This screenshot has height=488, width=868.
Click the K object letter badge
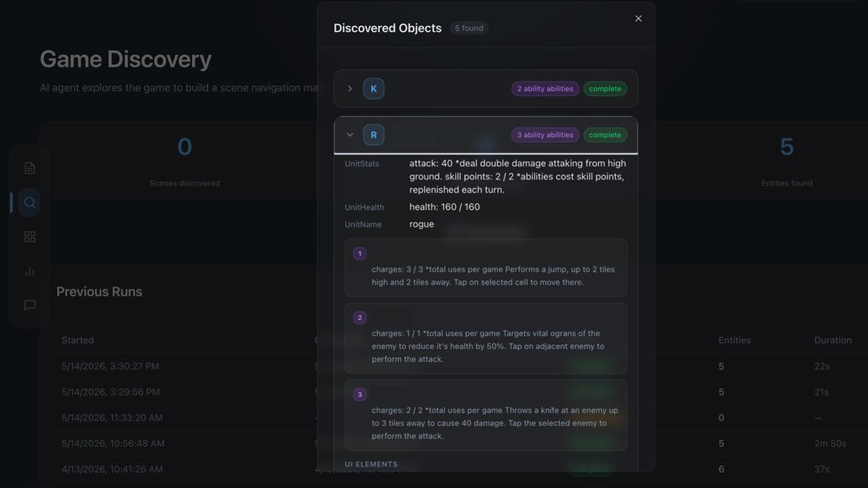374,89
